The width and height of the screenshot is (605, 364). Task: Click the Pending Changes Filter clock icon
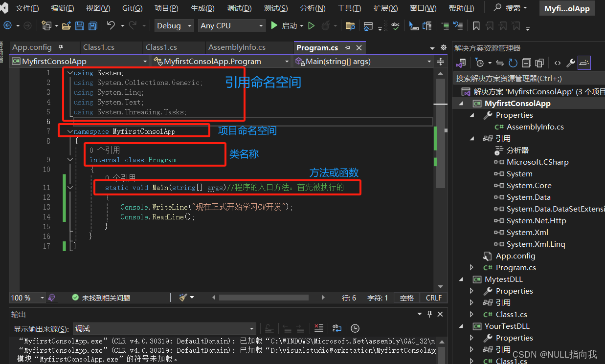click(x=480, y=63)
